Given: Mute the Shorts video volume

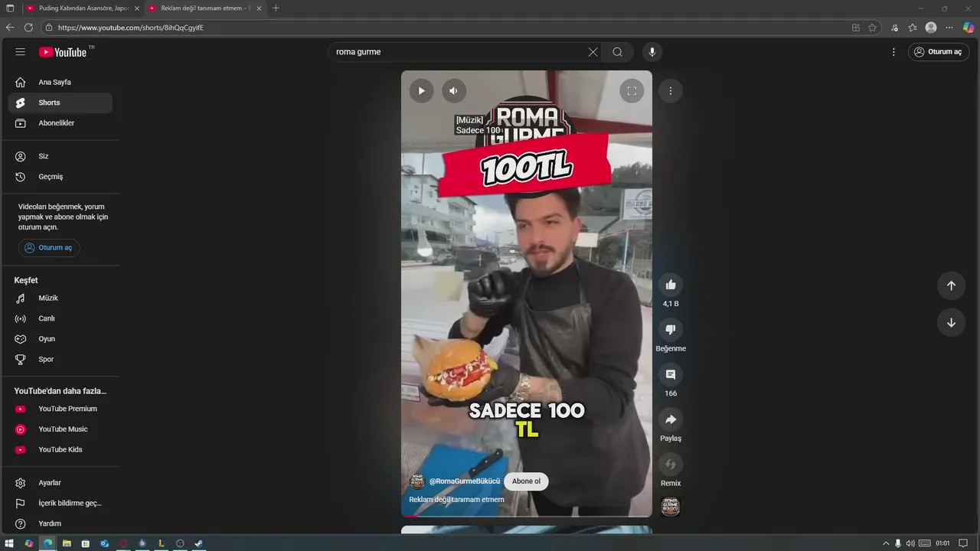Looking at the screenshot, I should tap(453, 91).
